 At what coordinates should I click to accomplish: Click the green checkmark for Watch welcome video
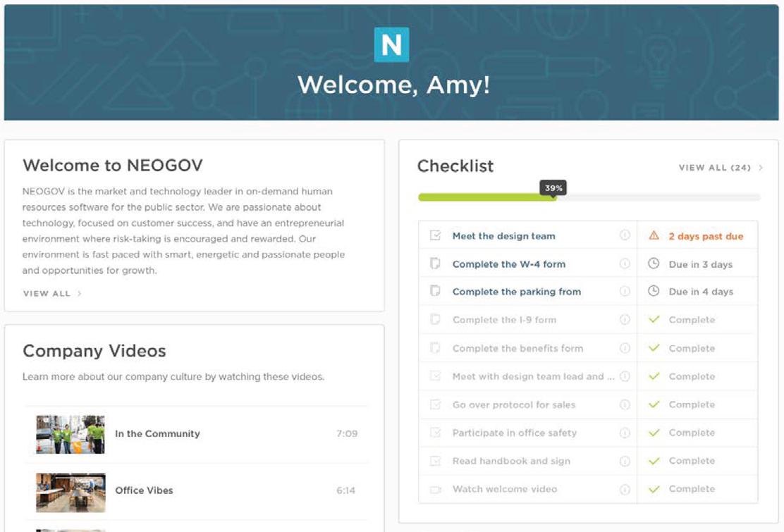pyautogui.click(x=654, y=489)
